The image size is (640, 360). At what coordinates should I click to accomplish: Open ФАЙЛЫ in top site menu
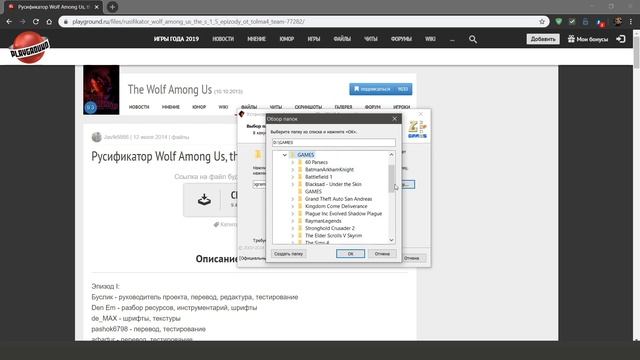click(342, 39)
